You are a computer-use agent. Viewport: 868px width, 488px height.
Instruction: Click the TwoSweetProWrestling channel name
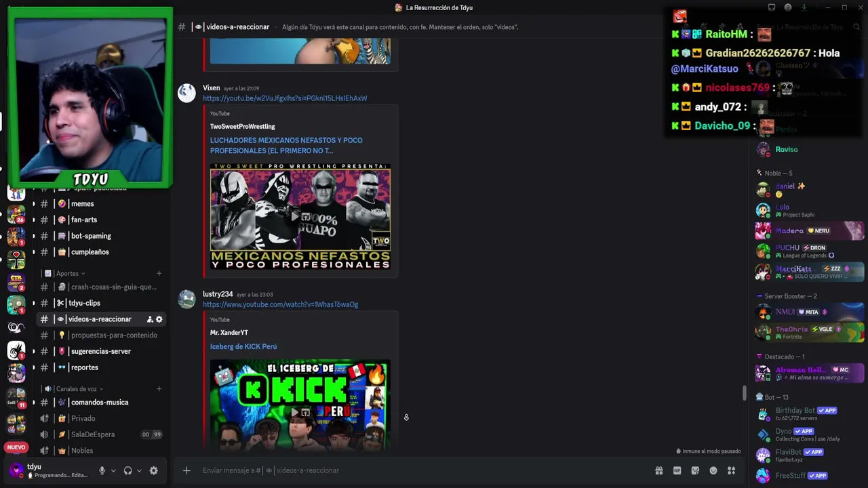[x=242, y=127]
